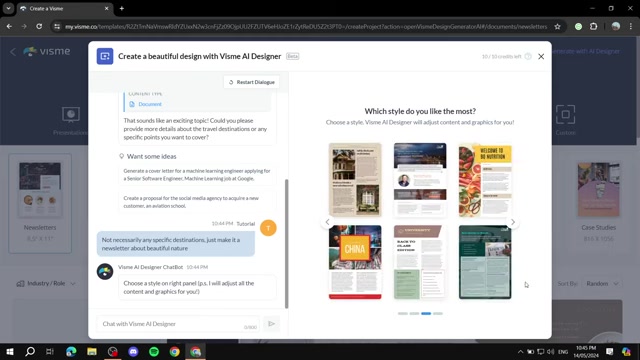Open Spotify from the taskbar

coord(154,351)
